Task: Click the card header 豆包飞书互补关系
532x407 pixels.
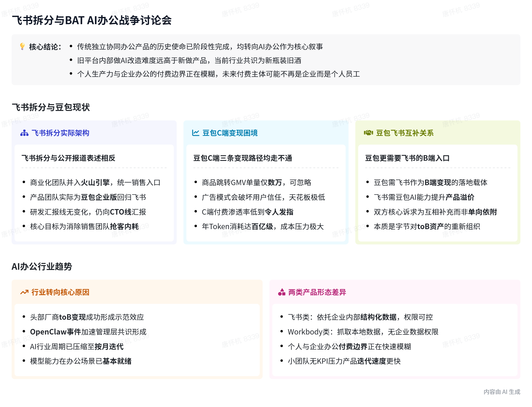Action: (x=405, y=133)
